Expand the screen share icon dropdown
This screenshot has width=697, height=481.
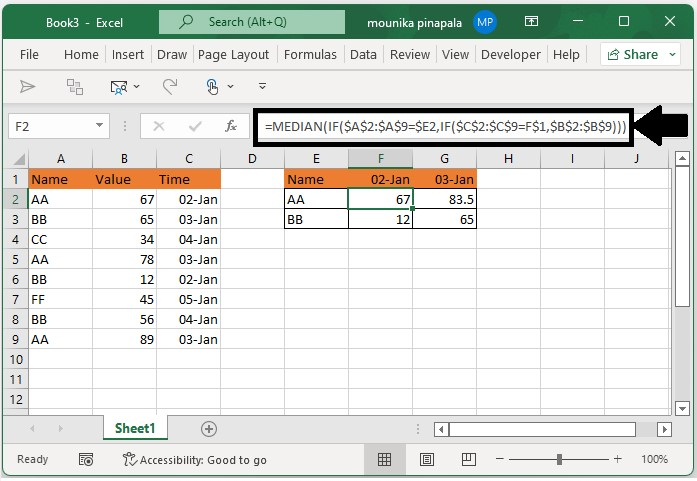pyautogui.click(x=136, y=87)
